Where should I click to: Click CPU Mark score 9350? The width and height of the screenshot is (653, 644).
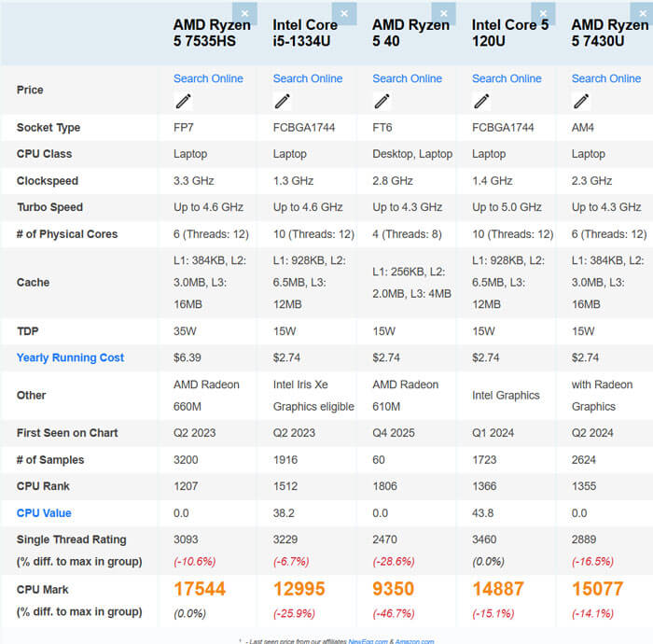point(393,589)
